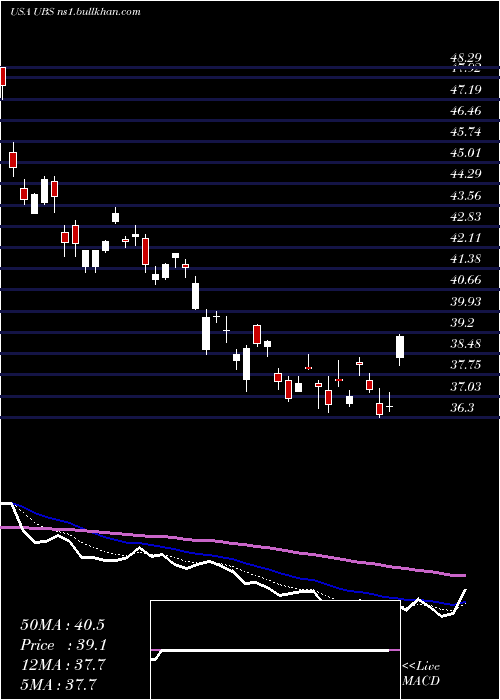This screenshot has width=500, height=700.
Task: Click the '12MA : 37.7' readout
Action: coord(62,665)
